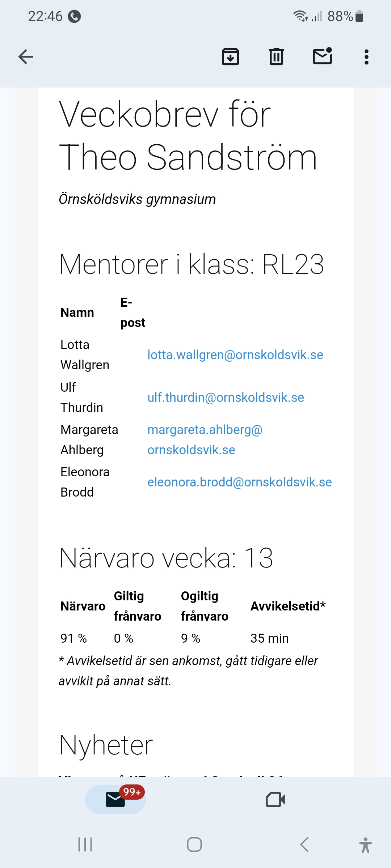Go back to the inbox list
Viewport: 391px width, 868px height.
point(26,57)
